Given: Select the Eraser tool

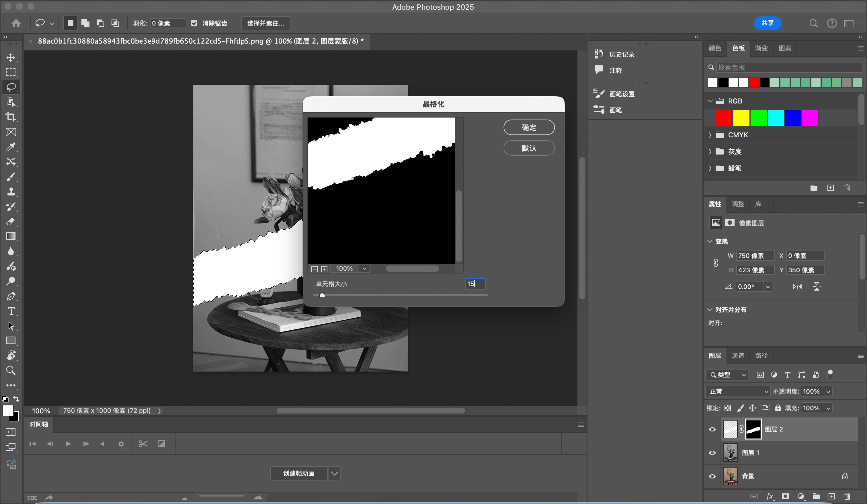Looking at the screenshot, I should [x=11, y=221].
